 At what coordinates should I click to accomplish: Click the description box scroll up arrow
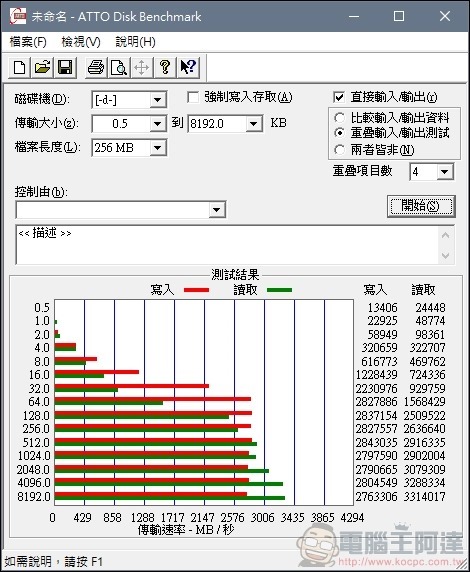[446, 235]
